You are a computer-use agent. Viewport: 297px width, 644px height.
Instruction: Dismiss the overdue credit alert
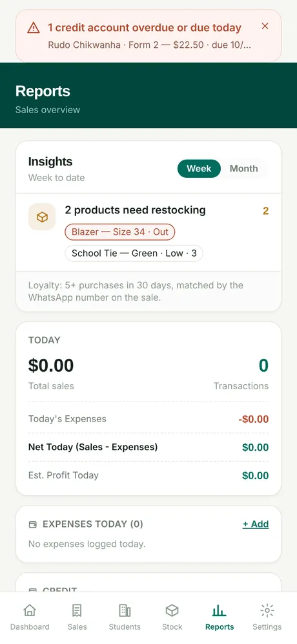[265, 27]
